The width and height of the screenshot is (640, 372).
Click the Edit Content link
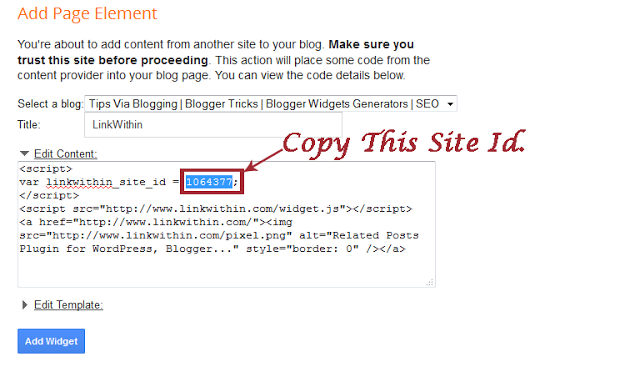coord(65,154)
